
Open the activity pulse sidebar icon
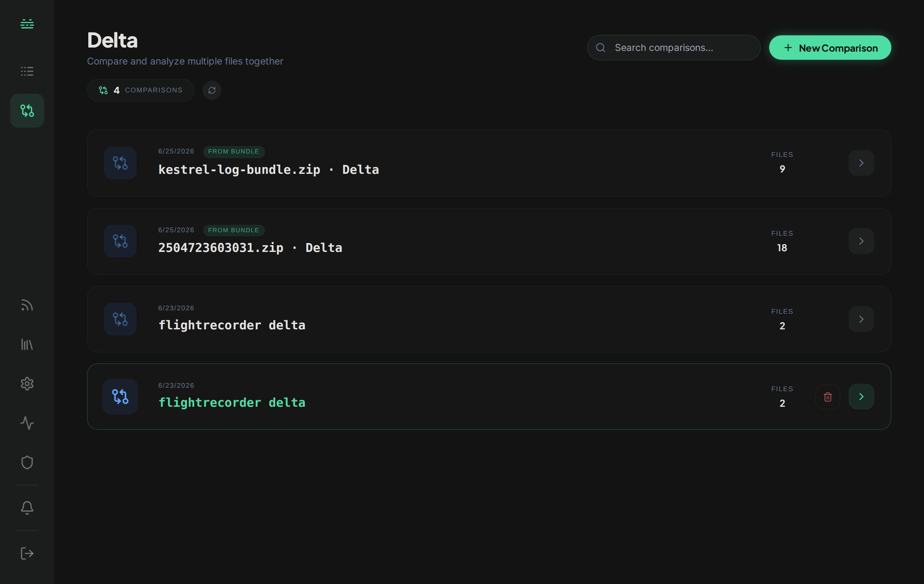click(x=27, y=423)
